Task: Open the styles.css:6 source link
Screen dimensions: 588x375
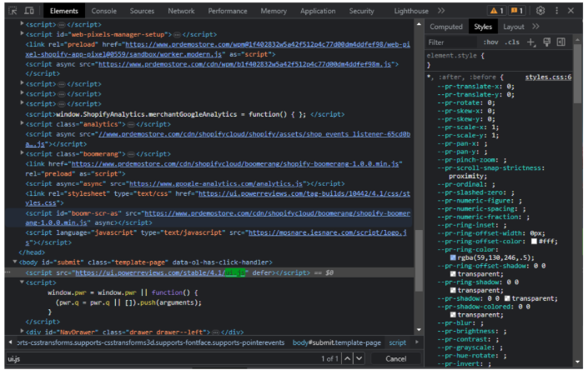Action: [x=548, y=77]
